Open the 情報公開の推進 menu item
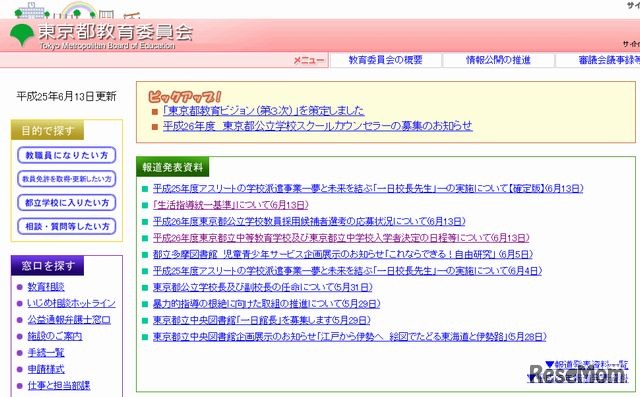Viewport: 640px width, 397px height. coord(498,60)
